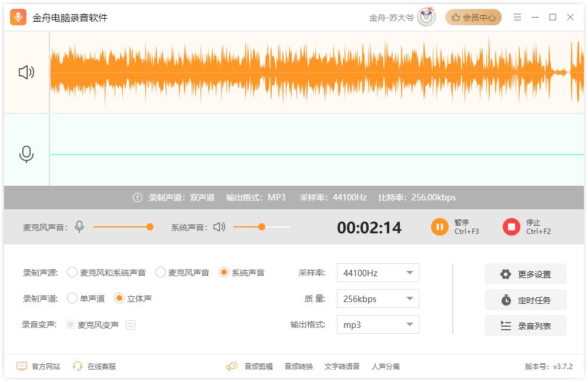Select microphone and system sound source
The height and width of the screenshot is (382, 588).
click(72, 272)
